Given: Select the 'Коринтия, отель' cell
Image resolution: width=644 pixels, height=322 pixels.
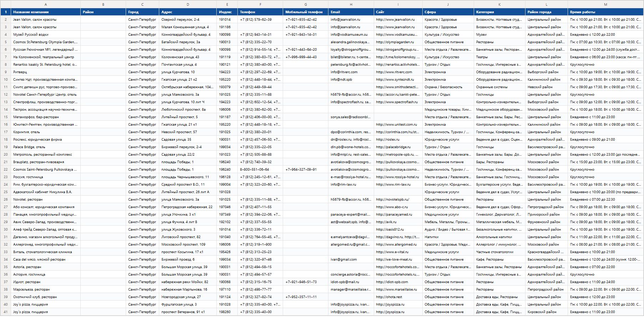Looking at the screenshot, I should coord(46,132).
